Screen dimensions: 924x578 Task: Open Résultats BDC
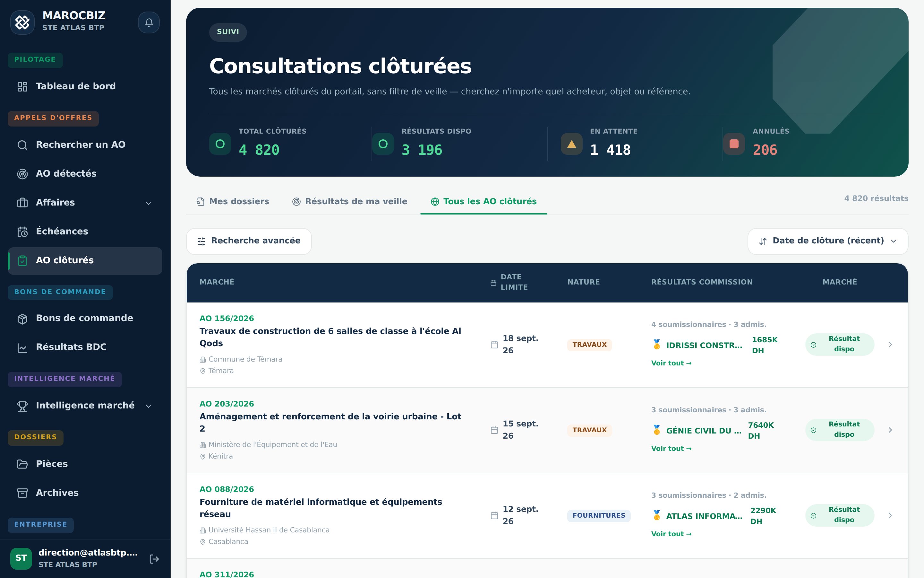click(x=85, y=347)
